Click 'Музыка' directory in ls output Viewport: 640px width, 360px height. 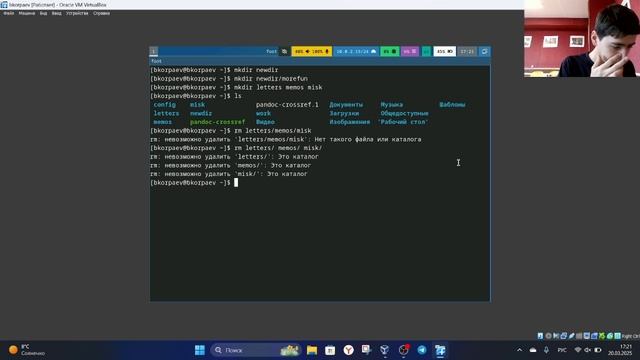tap(391, 105)
